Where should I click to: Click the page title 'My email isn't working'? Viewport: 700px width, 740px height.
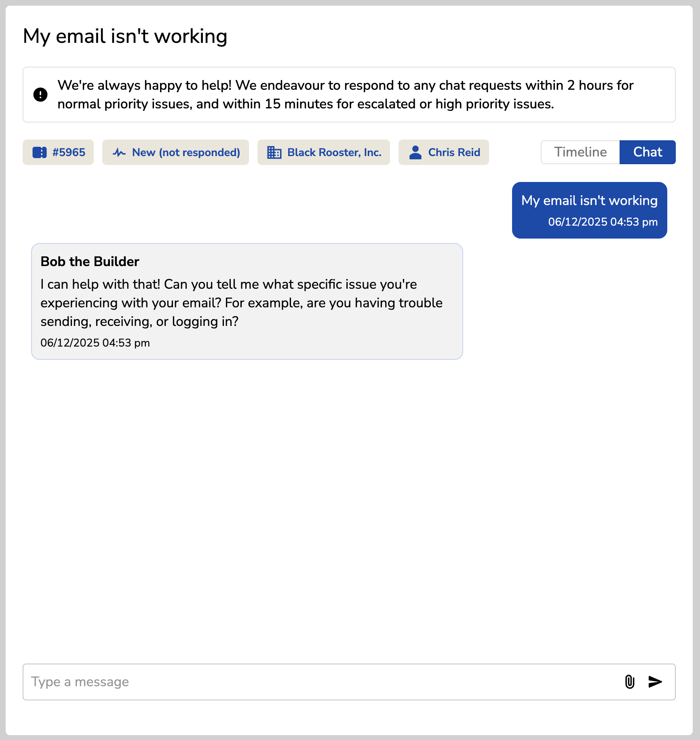tap(125, 36)
